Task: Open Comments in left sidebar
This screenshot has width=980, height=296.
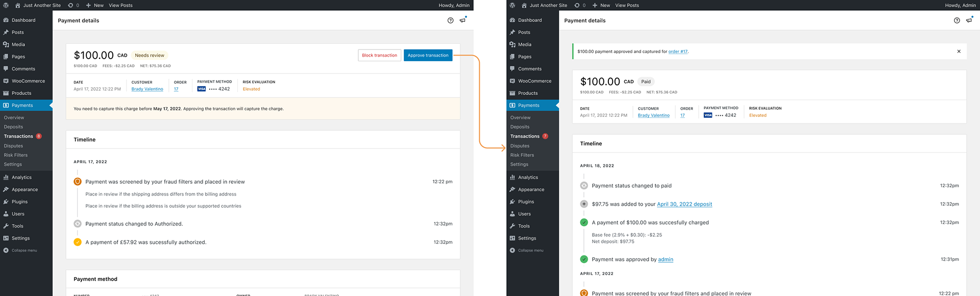Action: tap(26, 69)
